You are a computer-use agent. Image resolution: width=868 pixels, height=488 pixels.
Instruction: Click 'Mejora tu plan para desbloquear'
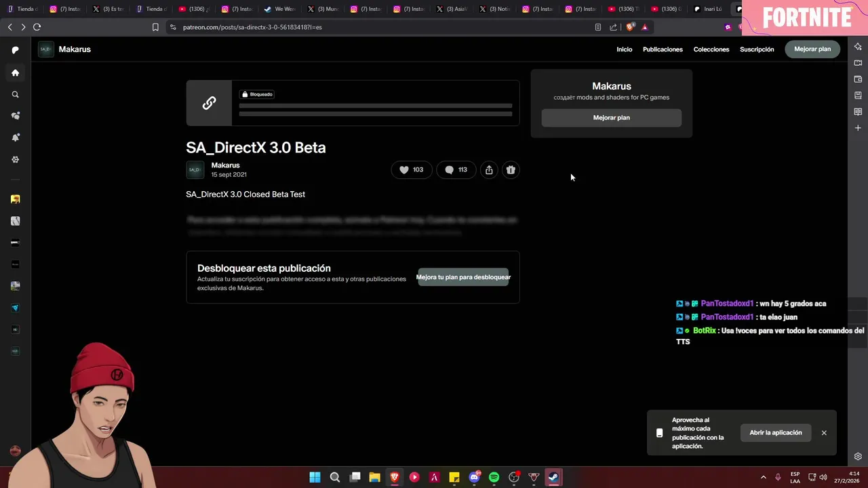coord(463,277)
